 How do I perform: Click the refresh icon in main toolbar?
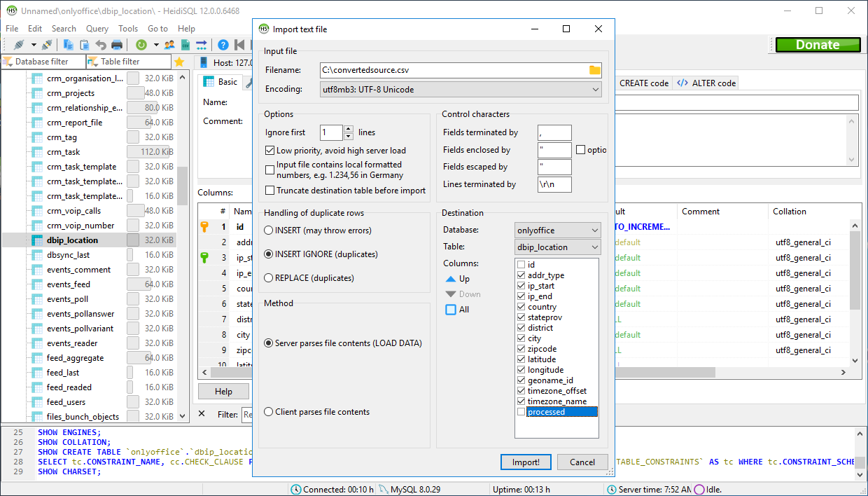[x=141, y=45]
